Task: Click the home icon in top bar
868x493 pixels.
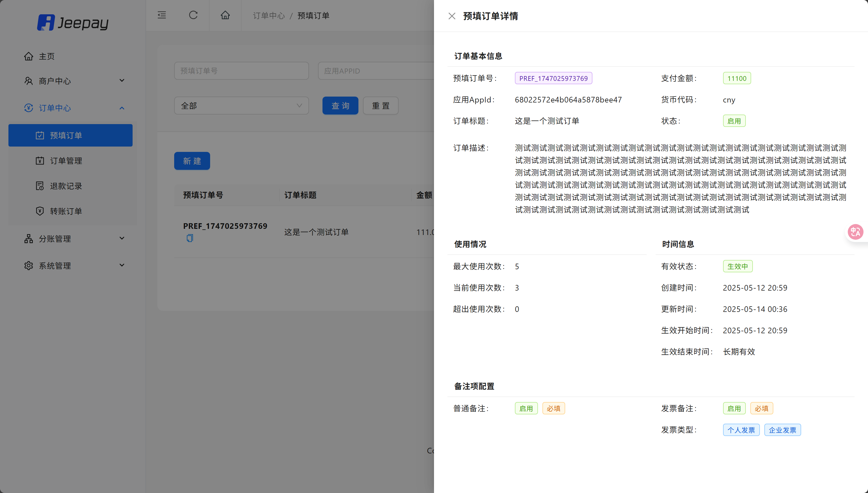Action: [x=225, y=15]
